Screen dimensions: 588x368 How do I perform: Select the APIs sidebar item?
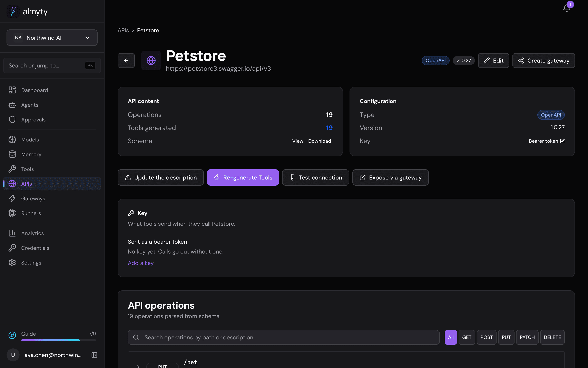point(52,184)
